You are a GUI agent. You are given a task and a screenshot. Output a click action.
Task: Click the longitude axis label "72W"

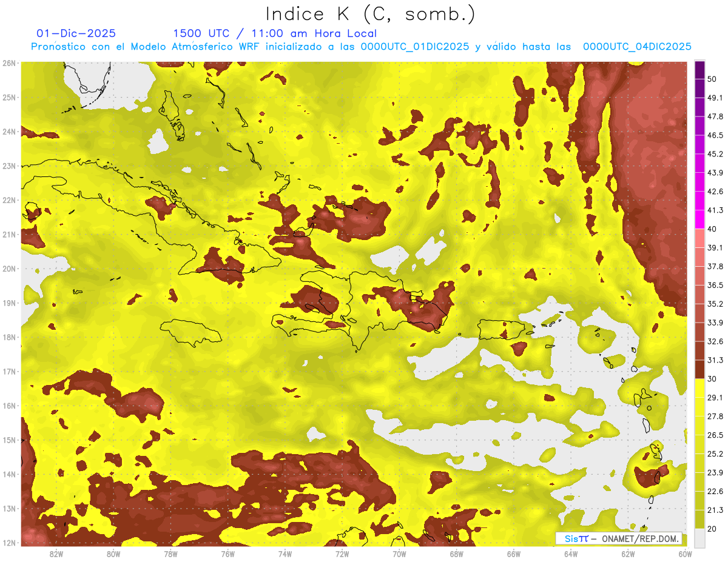pos(342,554)
